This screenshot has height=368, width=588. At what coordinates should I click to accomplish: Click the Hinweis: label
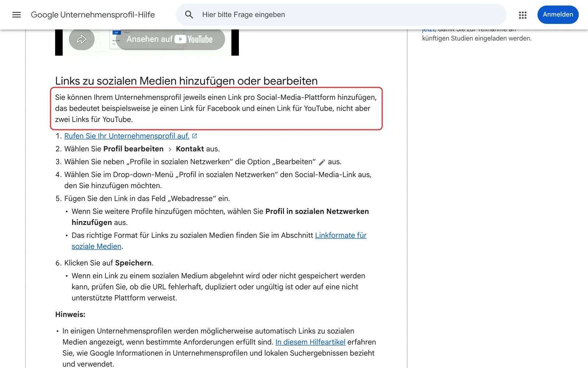(70, 314)
